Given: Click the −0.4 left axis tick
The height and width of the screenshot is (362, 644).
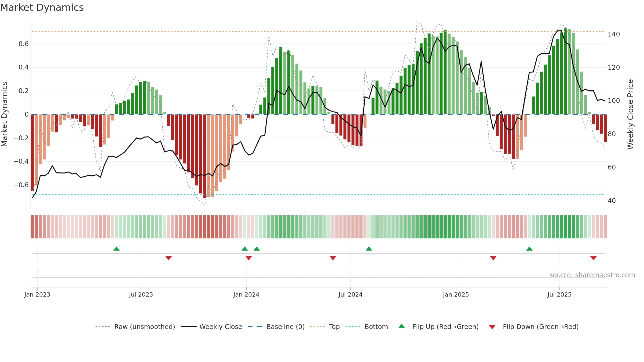Looking at the screenshot, I should coord(21,161).
